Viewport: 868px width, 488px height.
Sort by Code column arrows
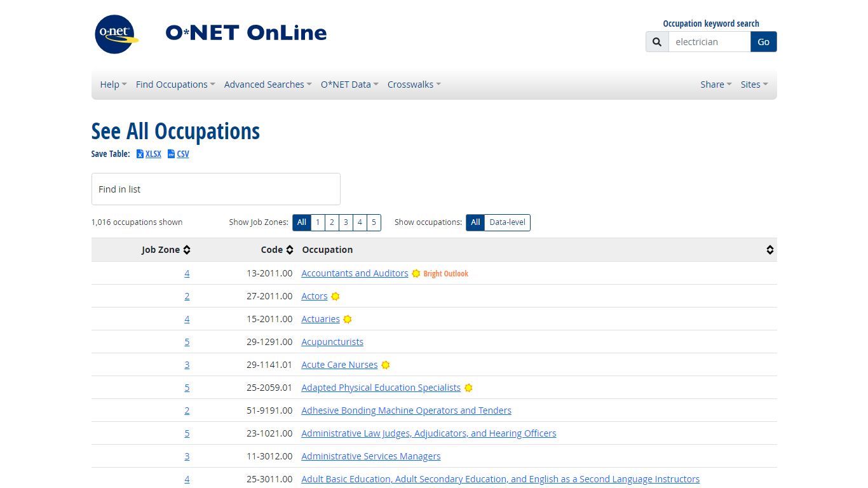[x=290, y=250]
